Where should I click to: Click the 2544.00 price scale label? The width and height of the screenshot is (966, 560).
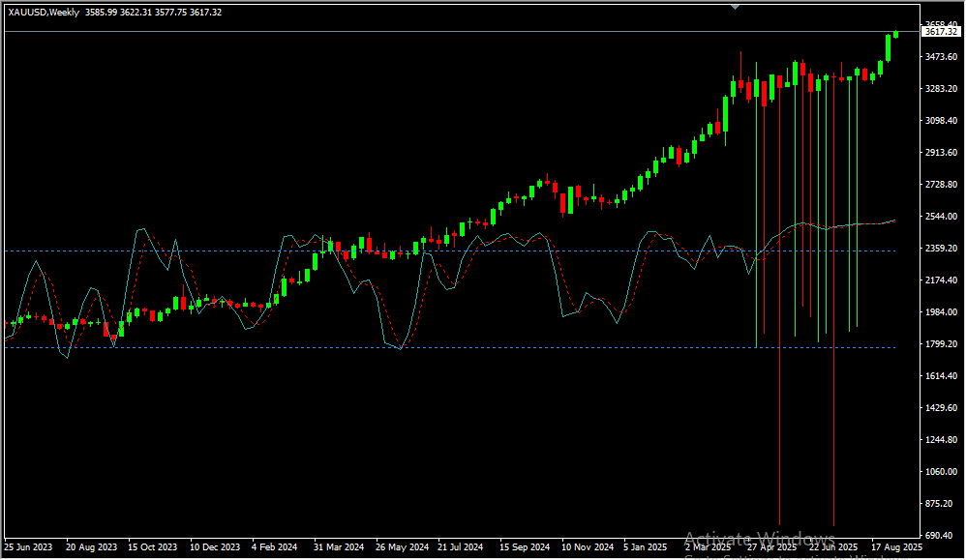coord(941,217)
